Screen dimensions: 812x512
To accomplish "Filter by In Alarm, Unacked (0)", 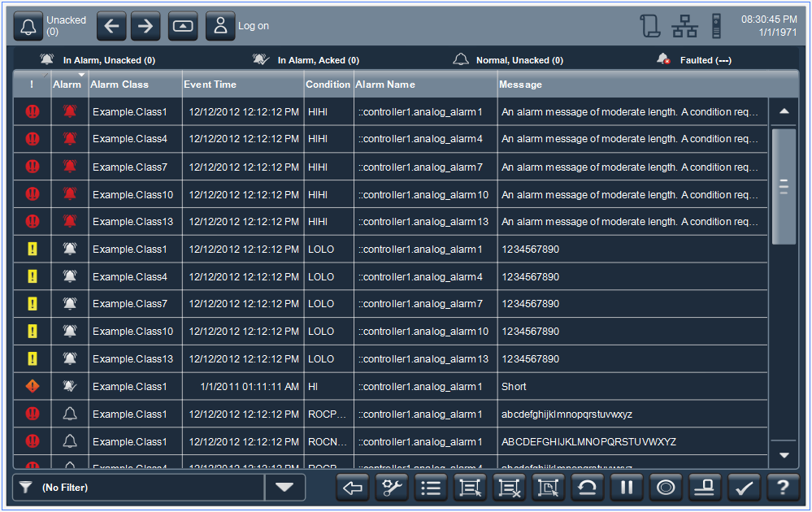I will click(x=98, y=60).
